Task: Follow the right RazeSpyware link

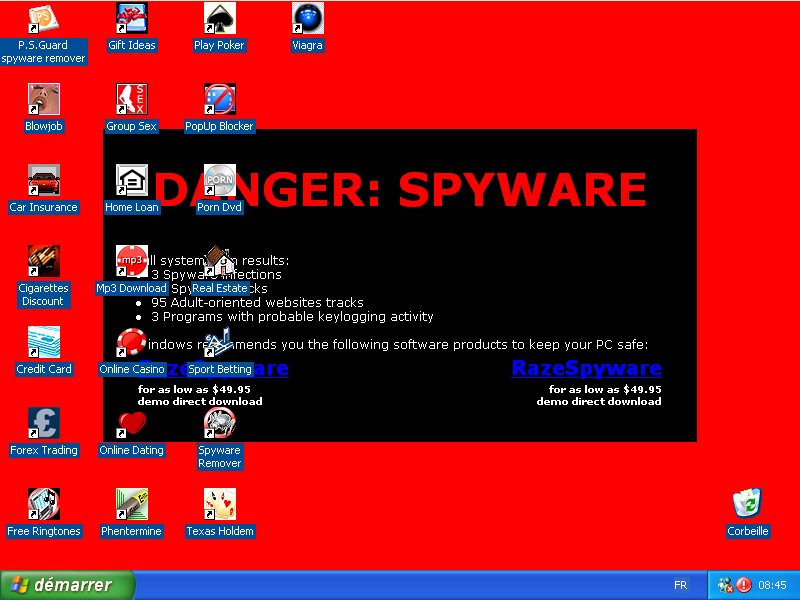Action: pos(586,368)
